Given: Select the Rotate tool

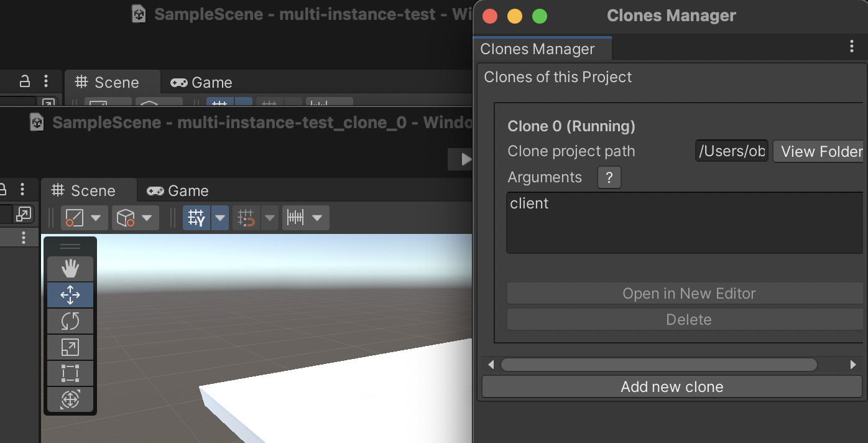Looking at the screenshot, I should (x=70, y=320).
